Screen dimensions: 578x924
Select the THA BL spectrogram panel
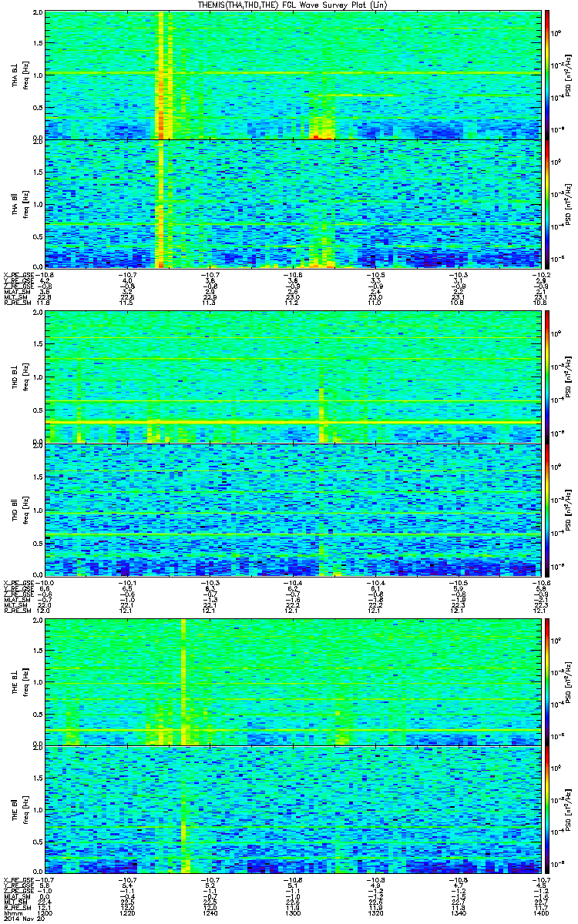point(293,75)
